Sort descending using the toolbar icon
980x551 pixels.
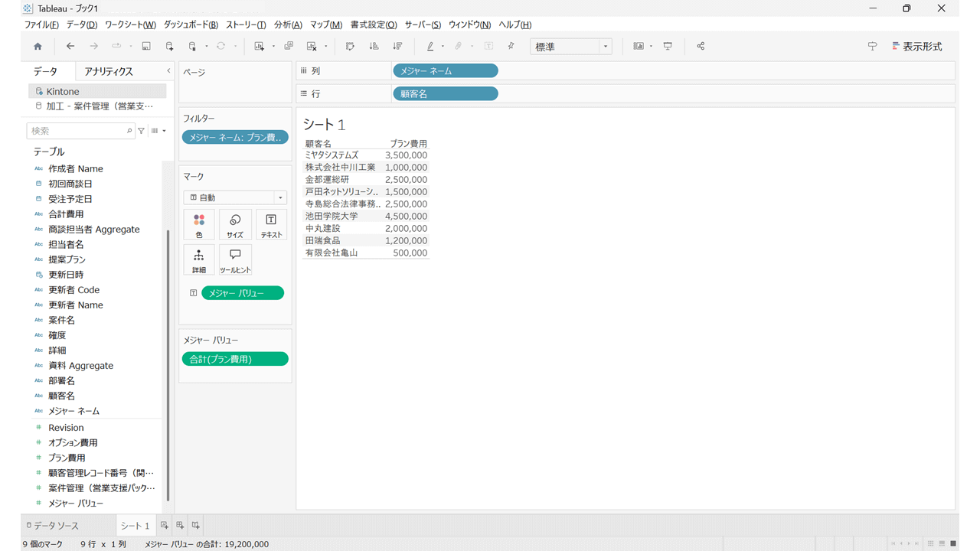397,47
